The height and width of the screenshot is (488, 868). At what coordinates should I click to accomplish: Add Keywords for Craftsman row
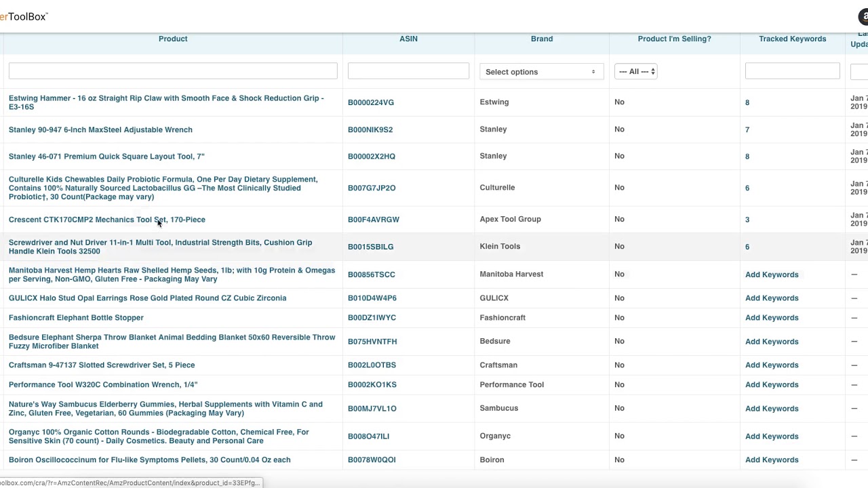[772, 365]
